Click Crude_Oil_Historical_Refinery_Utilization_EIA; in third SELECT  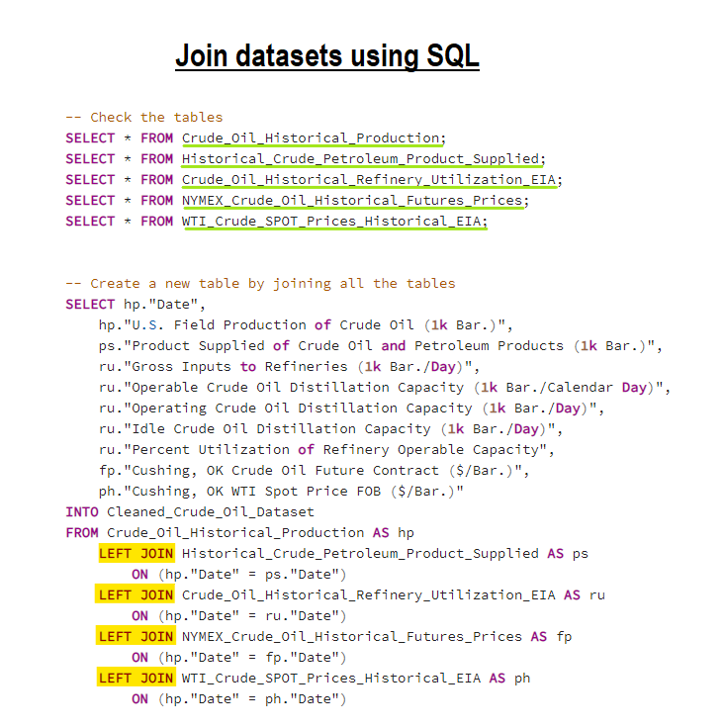(372, 180)
